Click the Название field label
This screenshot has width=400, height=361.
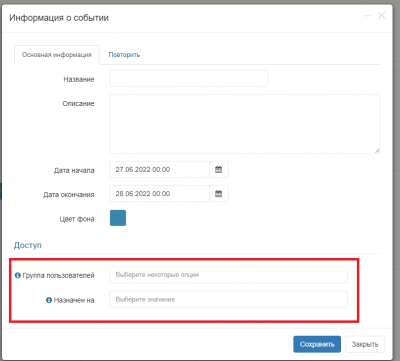[x=79, y=79]
